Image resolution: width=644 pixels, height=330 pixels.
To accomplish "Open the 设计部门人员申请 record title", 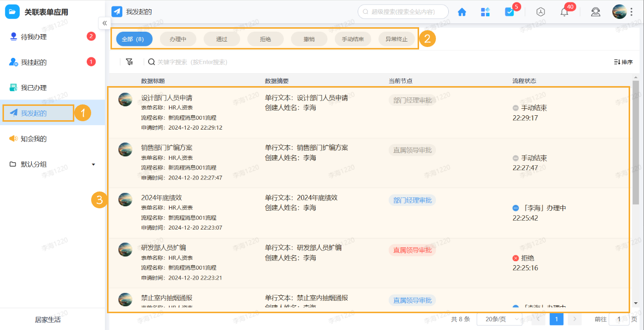I will pyautogui.click(x=167, y=98).
